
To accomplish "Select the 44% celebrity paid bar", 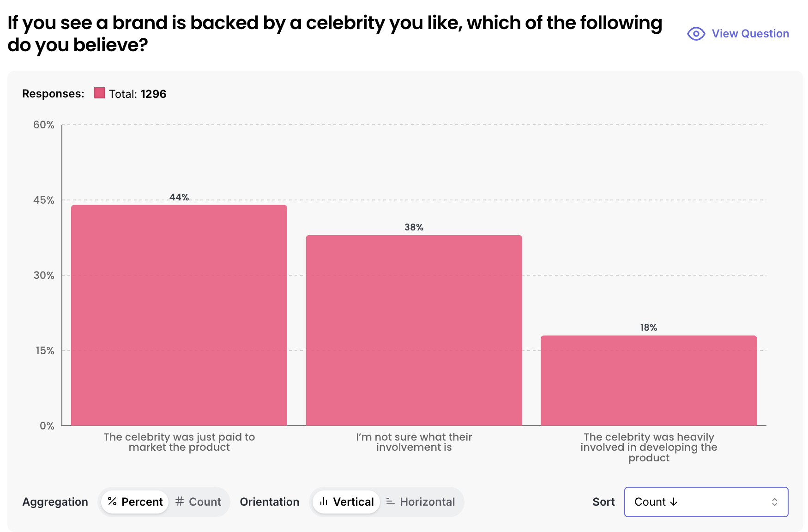I will 179,315.
